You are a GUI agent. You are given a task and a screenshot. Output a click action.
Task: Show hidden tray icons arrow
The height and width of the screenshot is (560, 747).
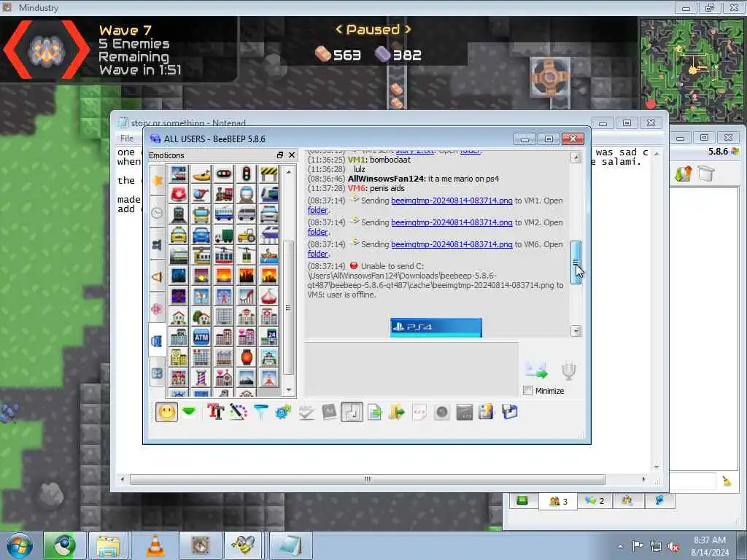[620, 546]
